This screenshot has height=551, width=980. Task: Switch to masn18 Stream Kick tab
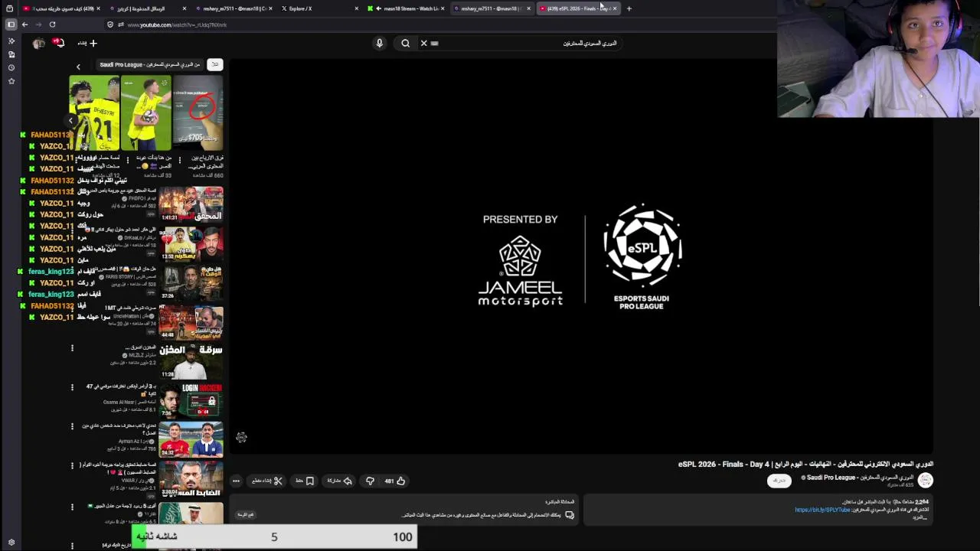pos(405,8)
